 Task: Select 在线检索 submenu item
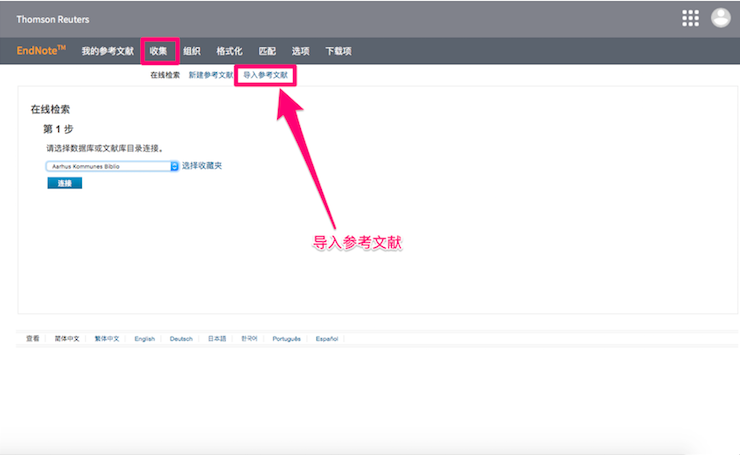pos(165,75)
